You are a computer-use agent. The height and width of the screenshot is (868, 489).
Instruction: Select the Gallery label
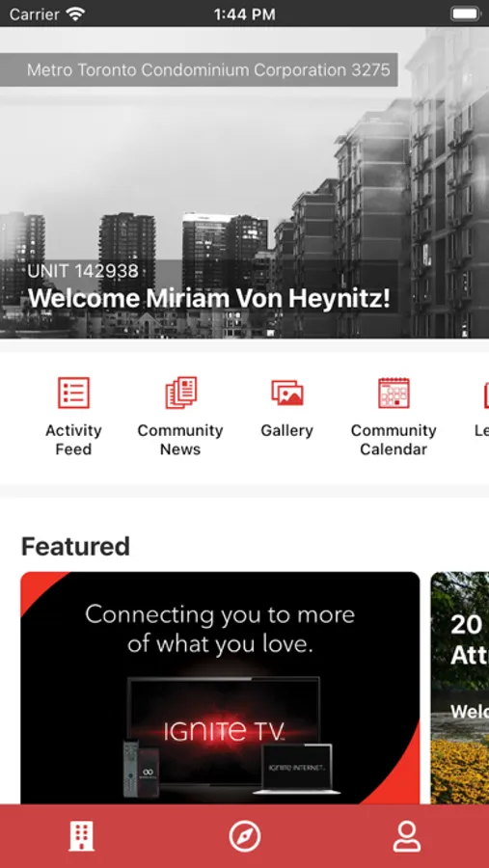click(286, 431)
